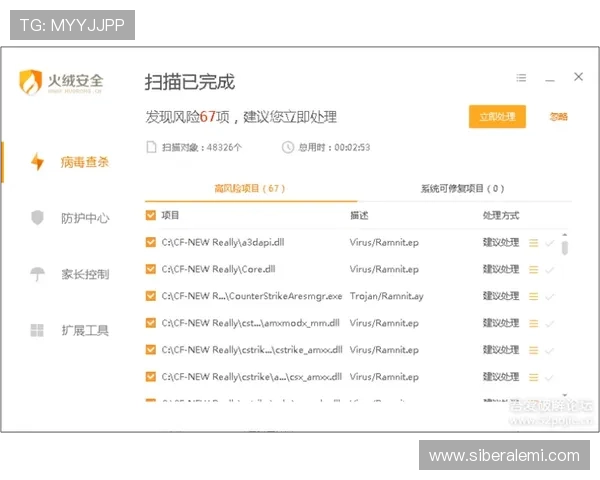Click the trust checkmark for CounterStrikeAresmgr.exe
600x480 pixels.
(x=549, y=297)
